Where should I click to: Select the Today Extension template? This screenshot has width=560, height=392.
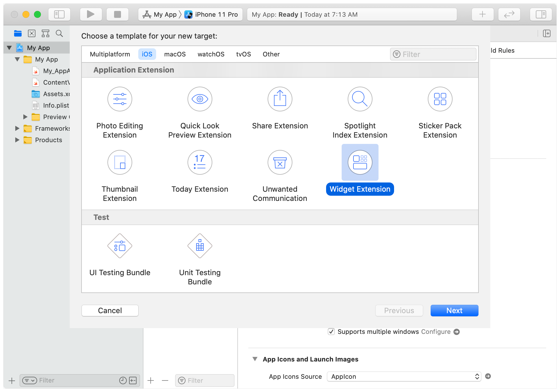pos(200,173)
